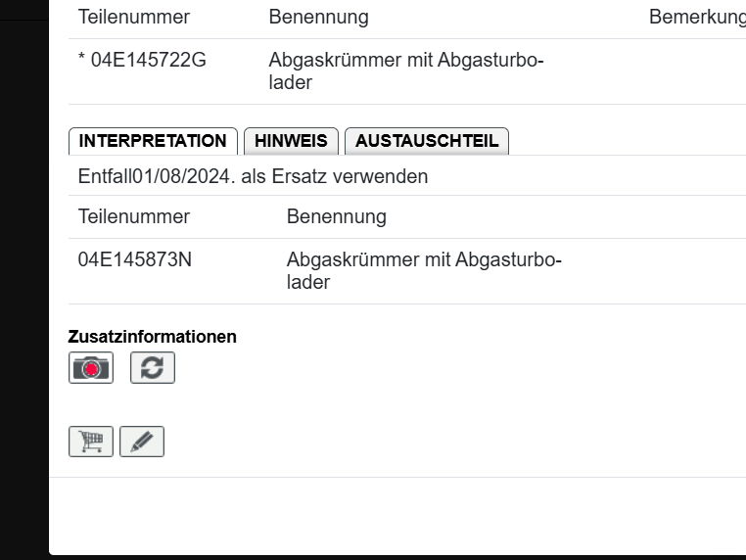Click Teilenummer header below the Interpretation tab
This screenshot has width=746, height=560.
pyautogui.click(x=134, y=216)
